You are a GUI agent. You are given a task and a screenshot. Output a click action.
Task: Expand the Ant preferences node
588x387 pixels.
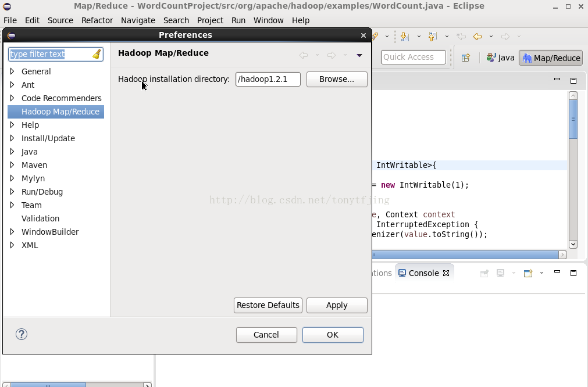[12, 85]
